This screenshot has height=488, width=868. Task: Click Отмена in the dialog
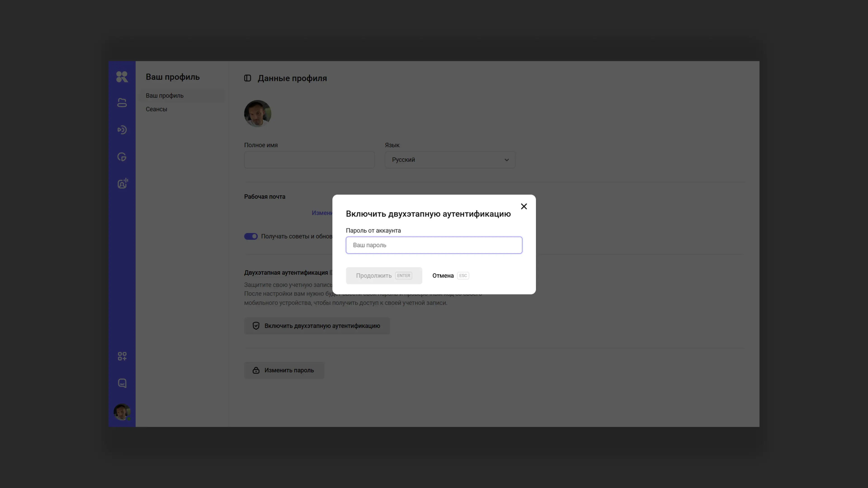coord(443,276)
